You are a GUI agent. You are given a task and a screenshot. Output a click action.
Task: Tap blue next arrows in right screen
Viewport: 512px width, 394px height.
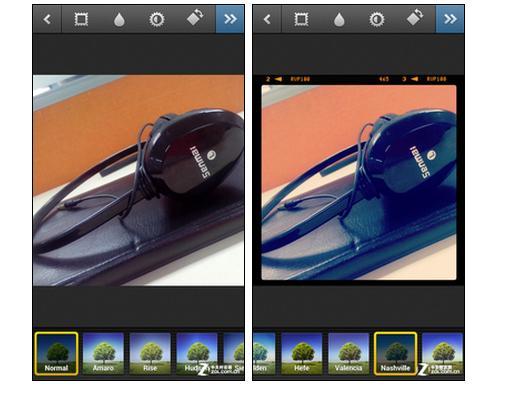(450, 19)
